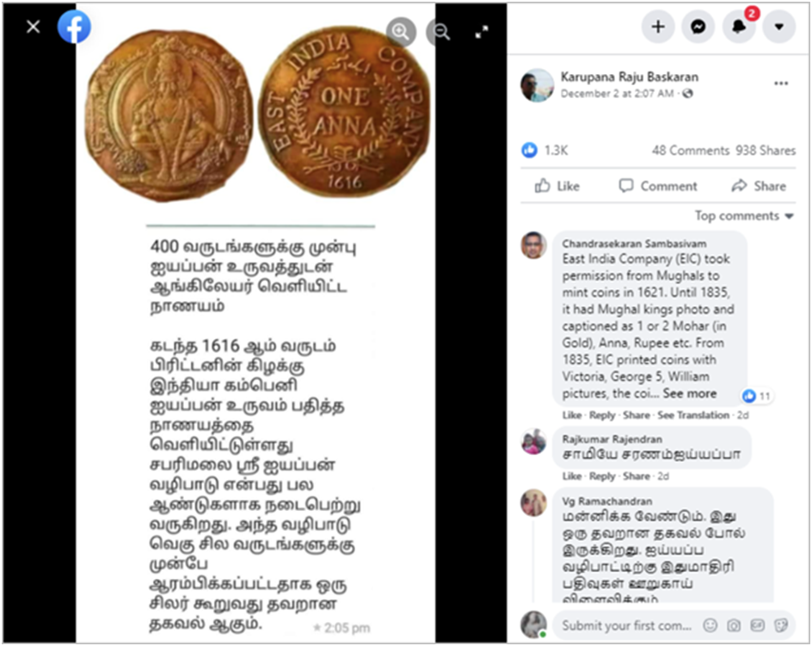Viewport: 812px width, 646px height.
Task: Zoom in on the photo
Action: [401, 32]
